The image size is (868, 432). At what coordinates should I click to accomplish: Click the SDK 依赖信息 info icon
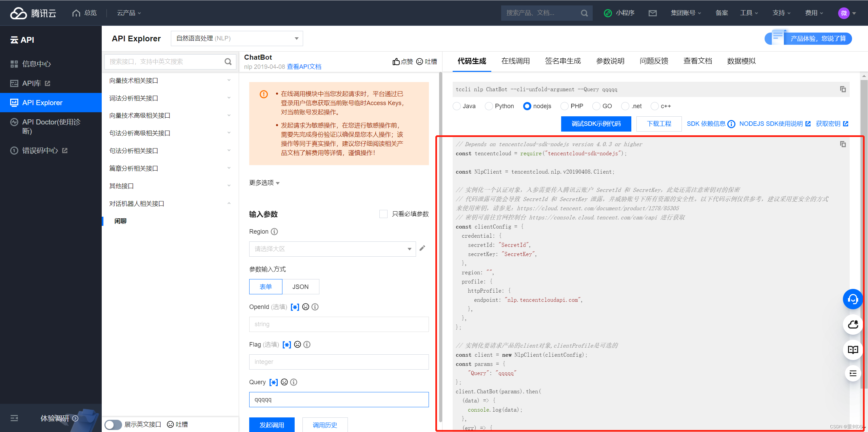pos(731,124)
